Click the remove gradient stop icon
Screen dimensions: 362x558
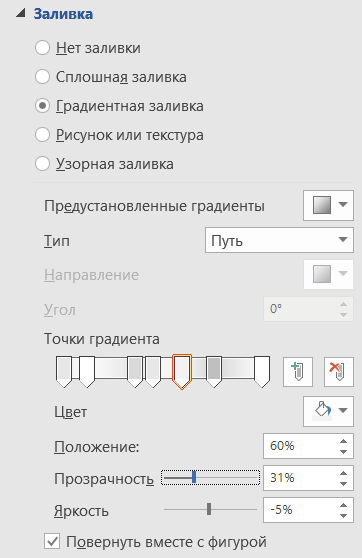(339, 372)
